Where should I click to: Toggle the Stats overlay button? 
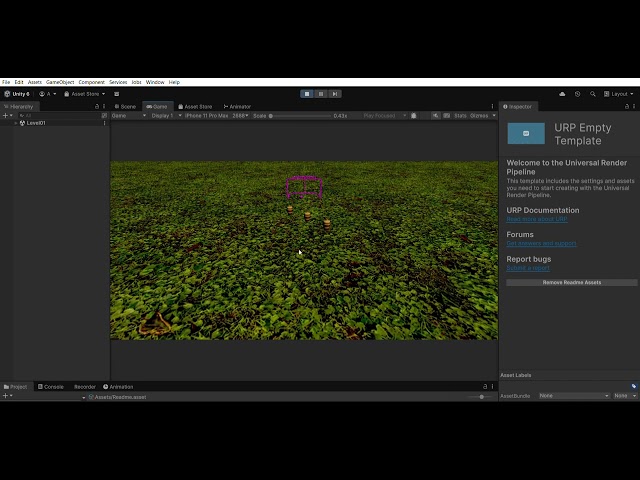[460, 116]
